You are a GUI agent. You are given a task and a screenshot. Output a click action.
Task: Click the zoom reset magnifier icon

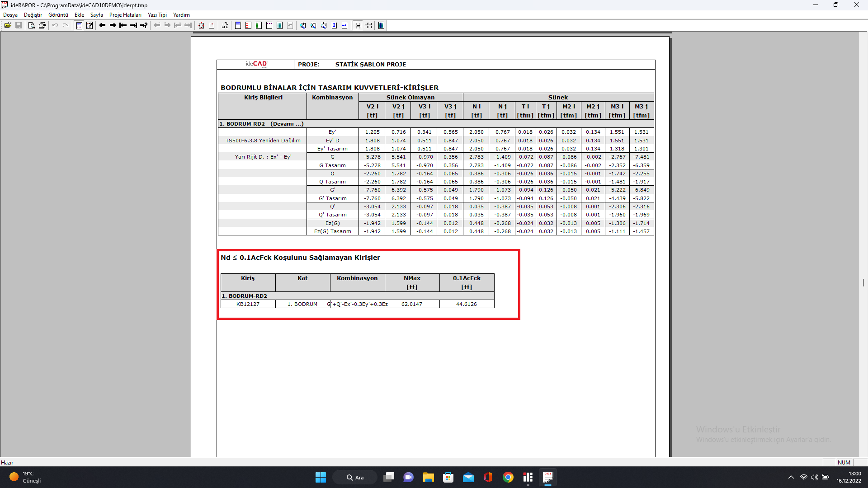click(324, 25)
